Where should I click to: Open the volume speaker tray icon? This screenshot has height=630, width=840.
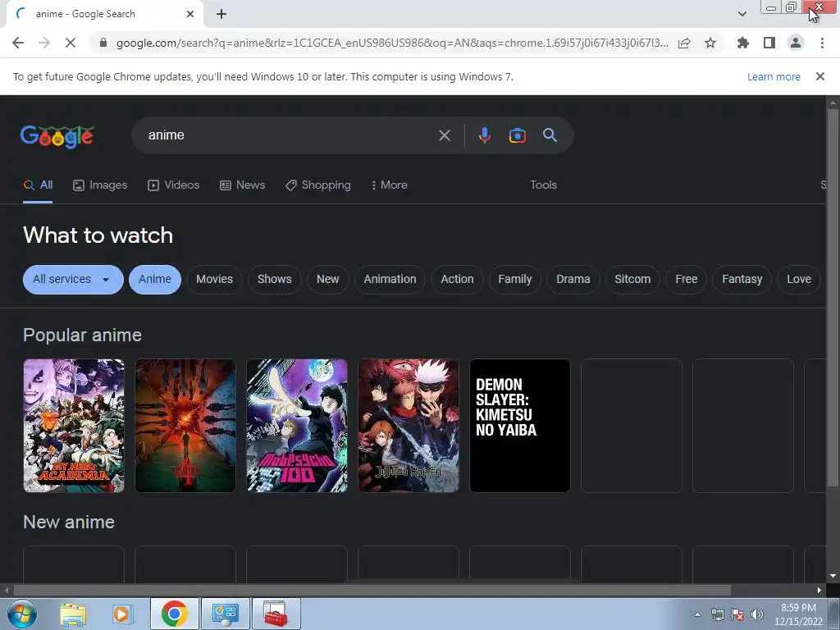(x=756, y=614)
